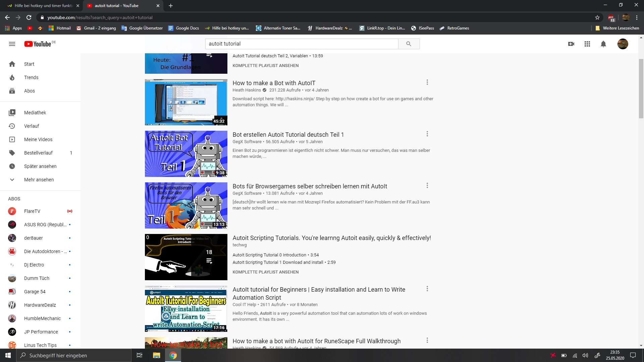Click the autoit tutorial search field

(x=301, y=44)
